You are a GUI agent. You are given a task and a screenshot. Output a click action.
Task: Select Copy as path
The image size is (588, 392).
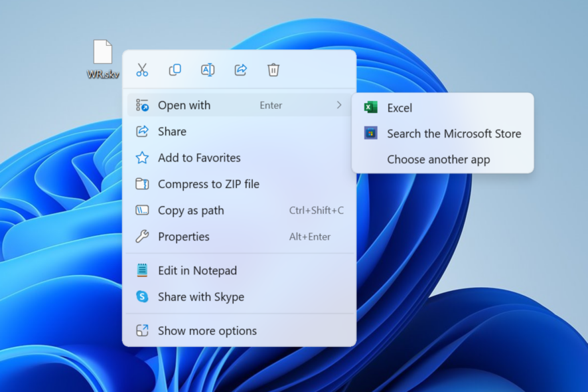point(240,210)
